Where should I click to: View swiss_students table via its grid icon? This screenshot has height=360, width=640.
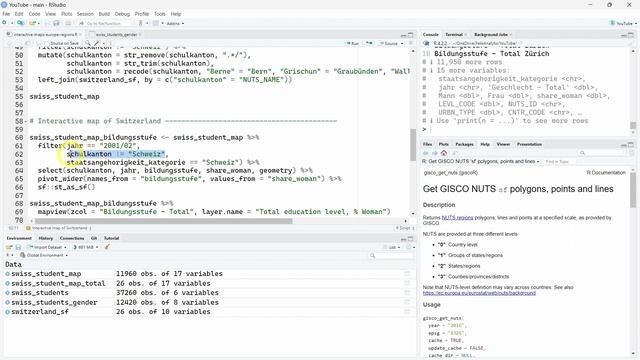tap(407, 293)
